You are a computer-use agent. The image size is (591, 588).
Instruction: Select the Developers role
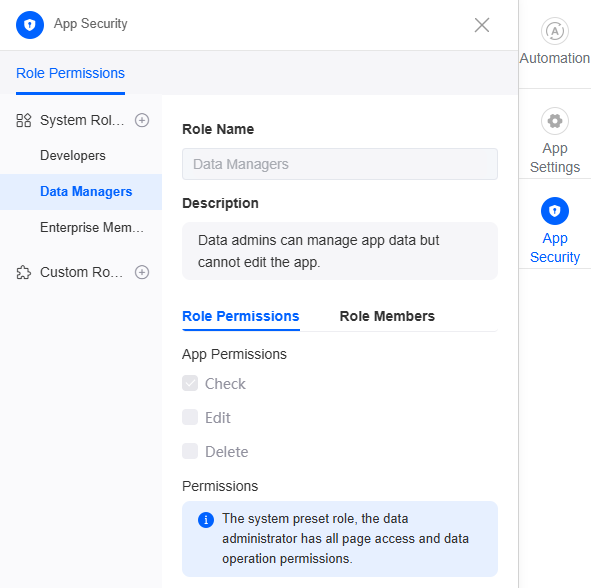click(73, 156)
